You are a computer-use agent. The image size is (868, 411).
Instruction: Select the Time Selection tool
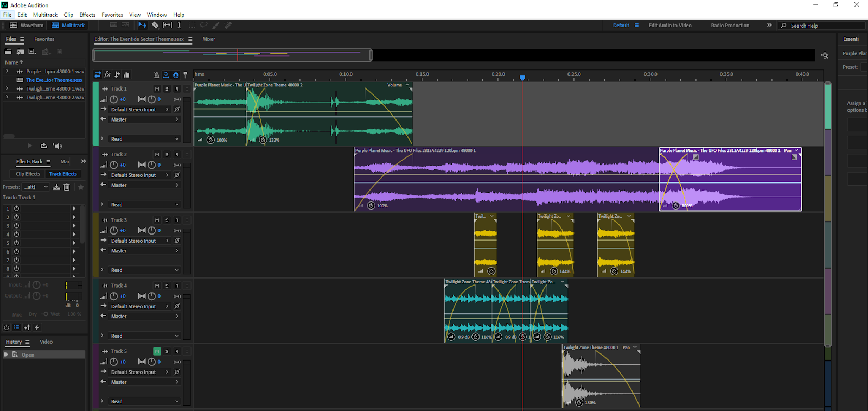click(x=179, y=25)
